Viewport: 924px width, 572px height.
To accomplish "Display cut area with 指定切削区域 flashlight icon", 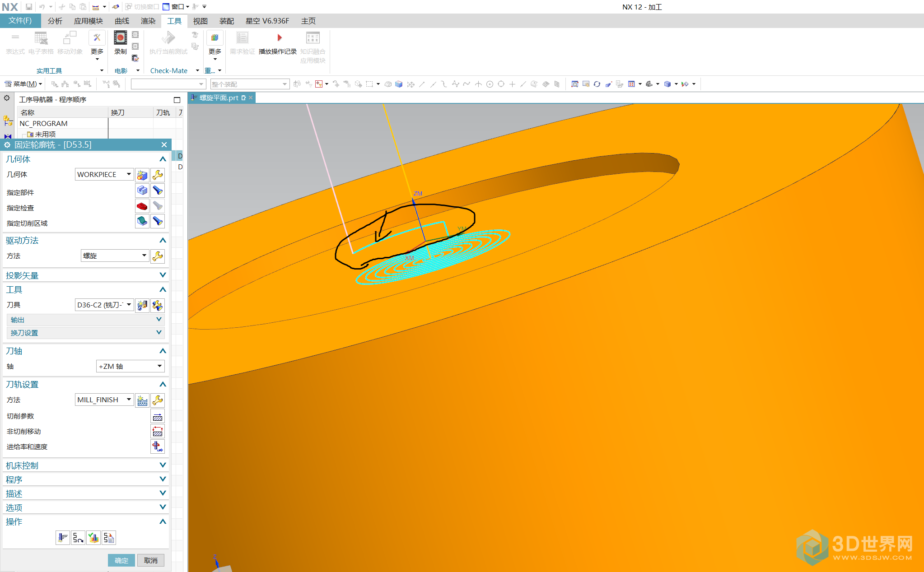I will [158, 221].
